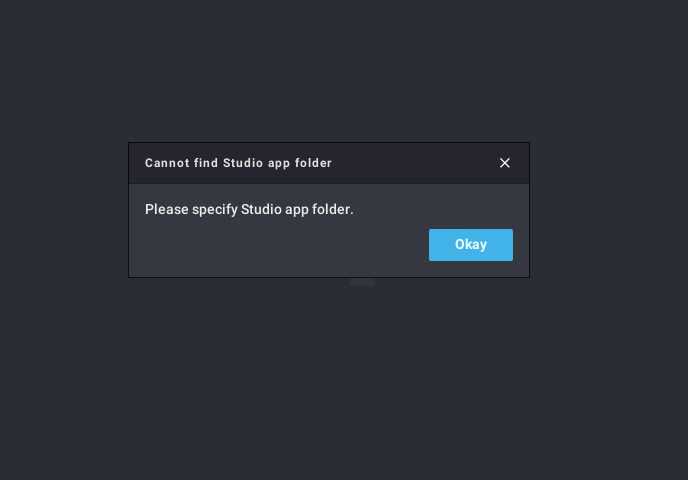This screenshot has height=480, width=688.
Task: Click the 'specify' word in the message
Action: (x=215, y=210)
